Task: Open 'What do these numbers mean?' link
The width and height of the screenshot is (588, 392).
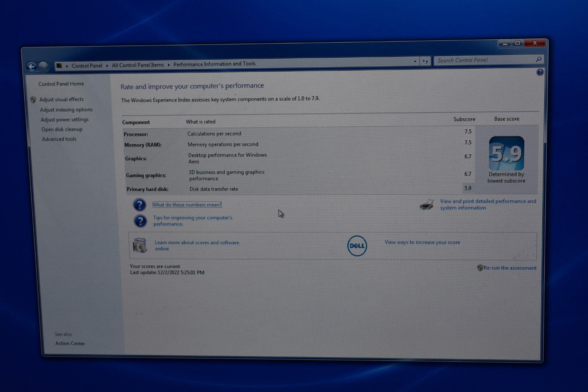Action: tap(187, 205)
